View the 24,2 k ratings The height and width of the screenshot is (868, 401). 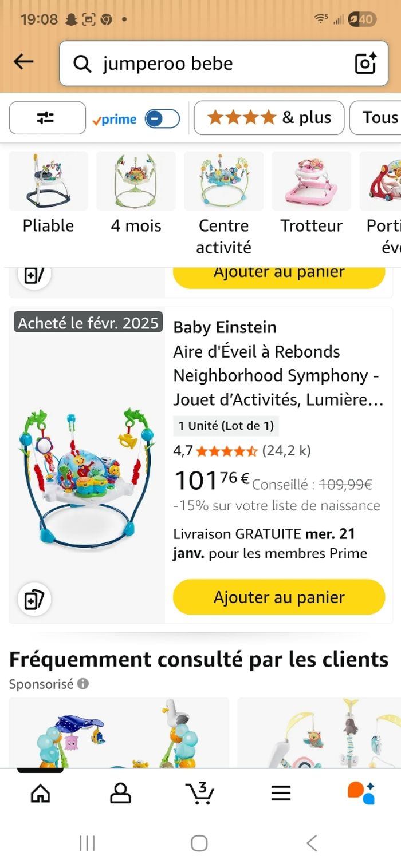tap(286, 451)
